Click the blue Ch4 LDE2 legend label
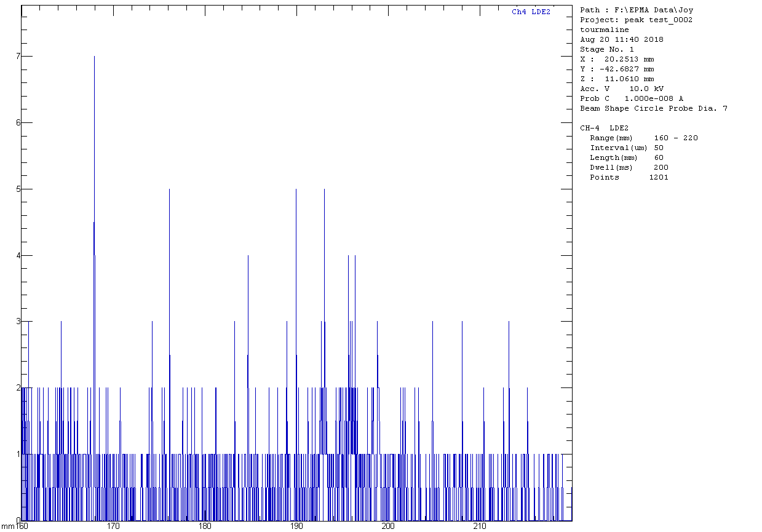 (531, 12)
